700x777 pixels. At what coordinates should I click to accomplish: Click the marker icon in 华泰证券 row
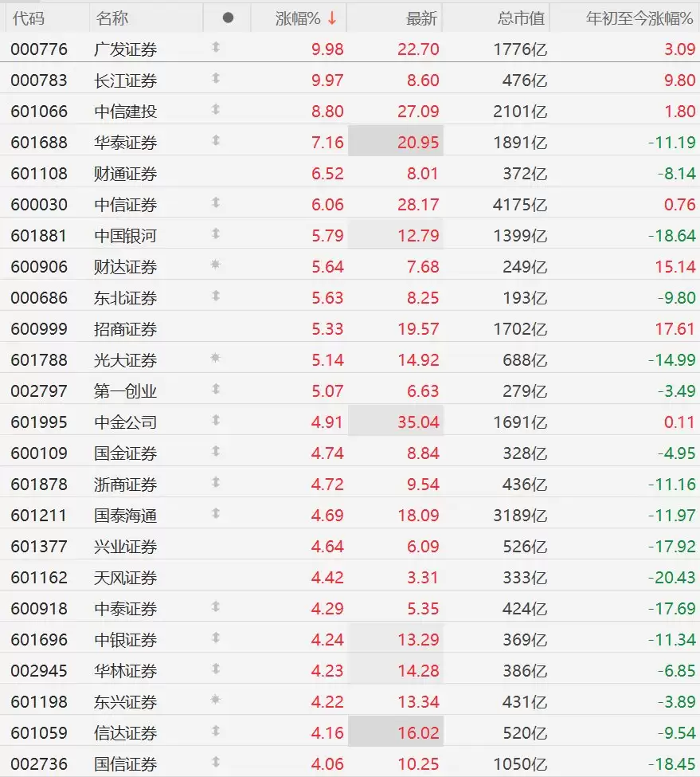coord(215,141)
